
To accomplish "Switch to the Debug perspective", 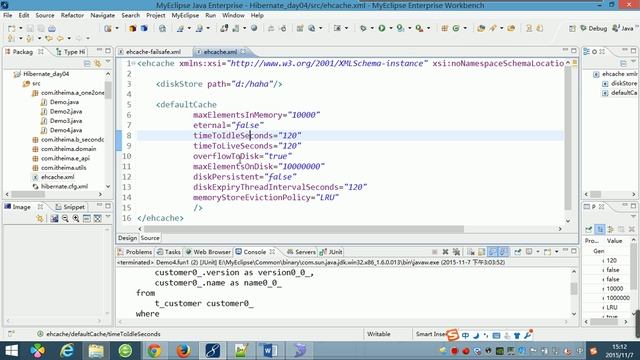I will pyautogui.click(x=594, y=28).
